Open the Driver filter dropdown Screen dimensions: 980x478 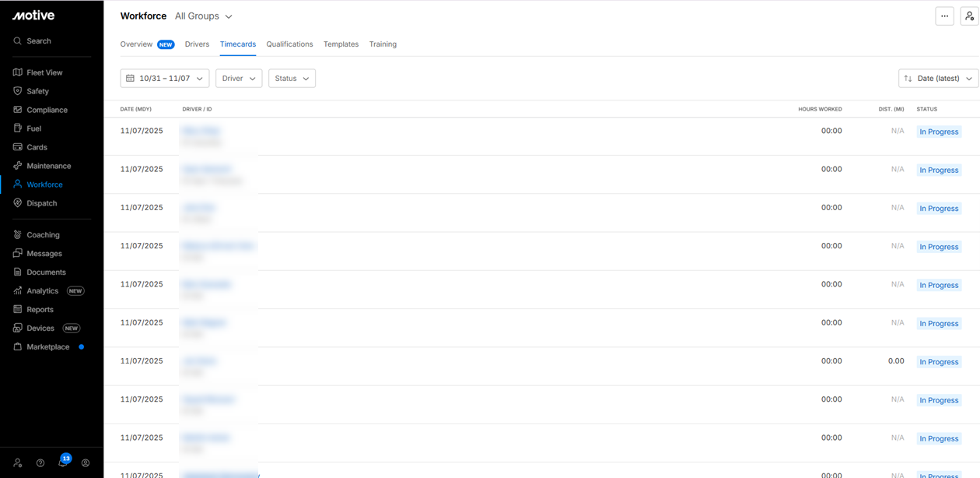click(x=239, y=79)
